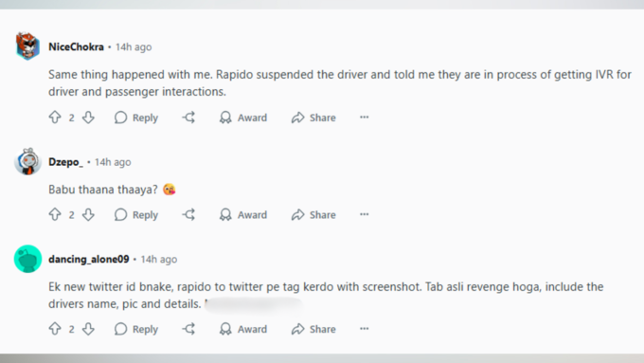
Task: Click crosspost arrow icon on NiceChokra's comment
Action: click(188, 118)
